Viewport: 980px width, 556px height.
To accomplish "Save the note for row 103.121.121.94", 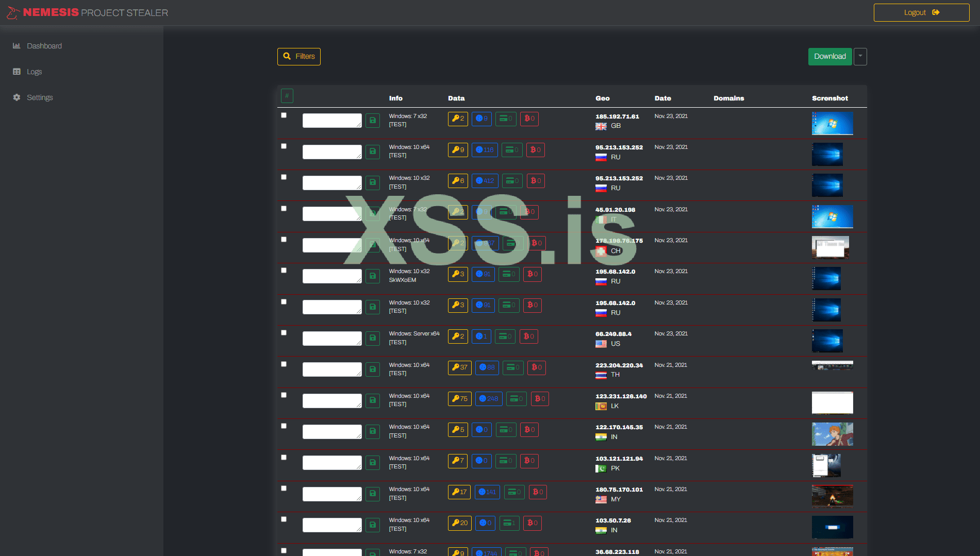I will point(373,463).
